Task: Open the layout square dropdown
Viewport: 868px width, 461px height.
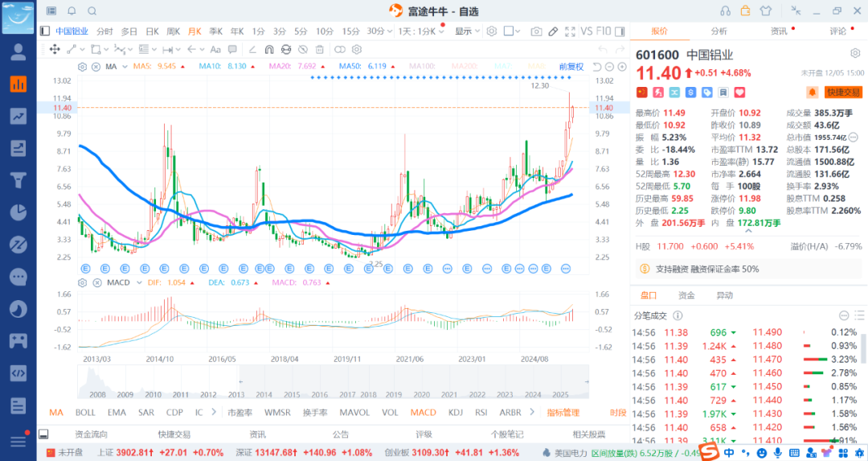Action: pyautogui.click(x=512, y=31)
